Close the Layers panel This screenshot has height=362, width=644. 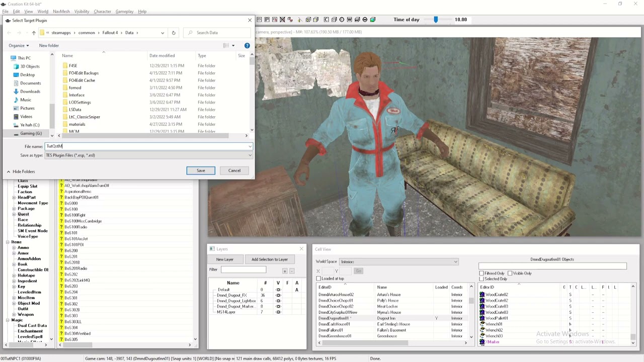301,249
